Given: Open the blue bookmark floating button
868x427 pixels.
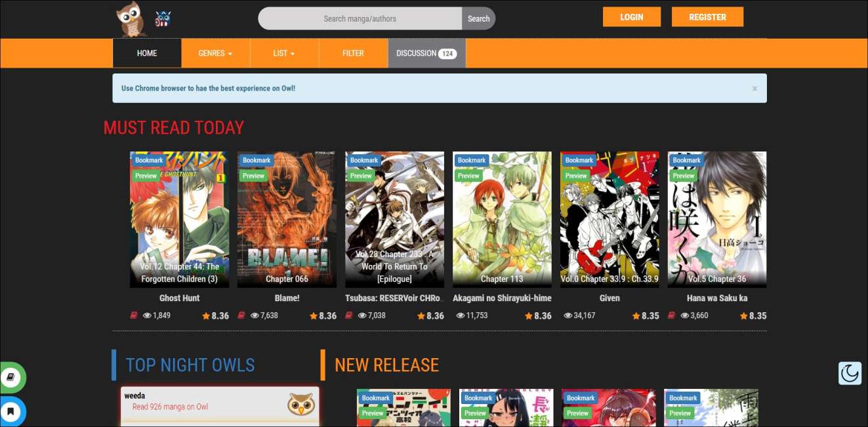Looking at the screenshot, I should (x=11, y=412).
